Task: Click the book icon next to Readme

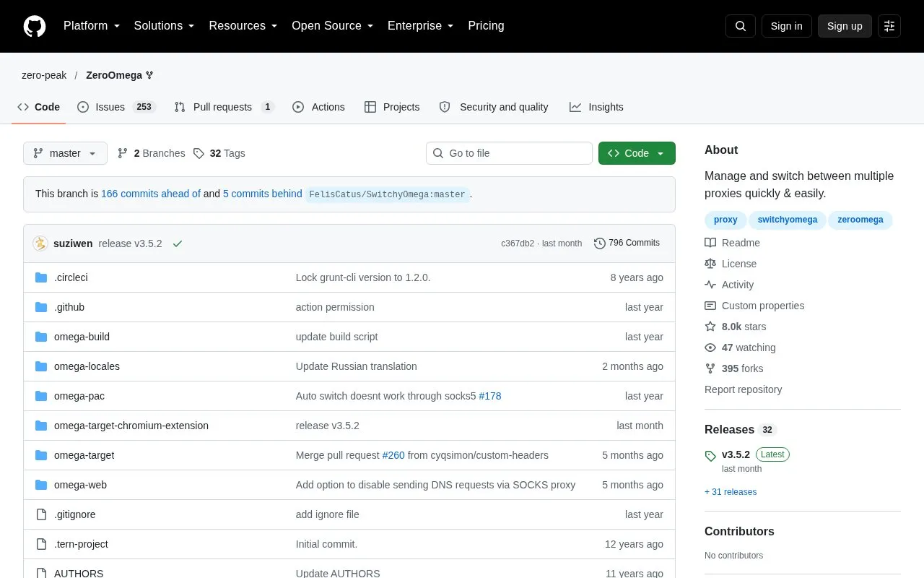Action: (x=710, y=243)
